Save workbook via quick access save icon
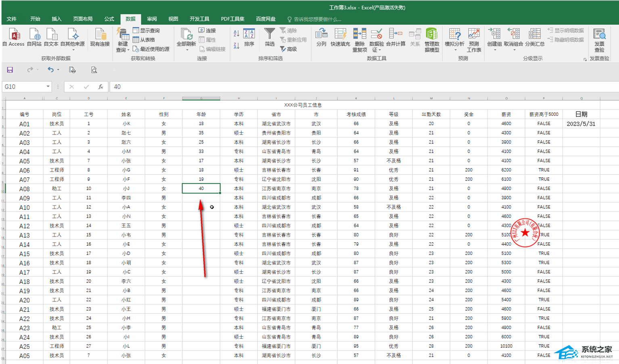This screenshot has width=619, height=364. [10, 70]
